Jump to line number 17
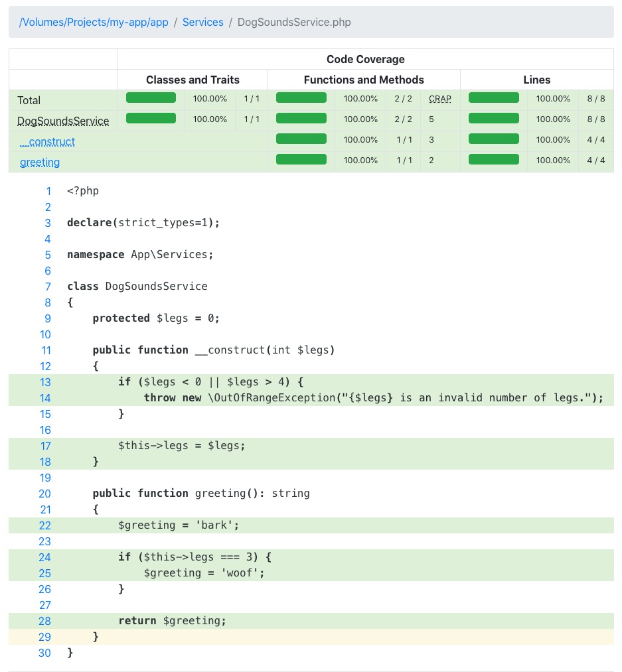622x672 pixels. tap(45, 446)
